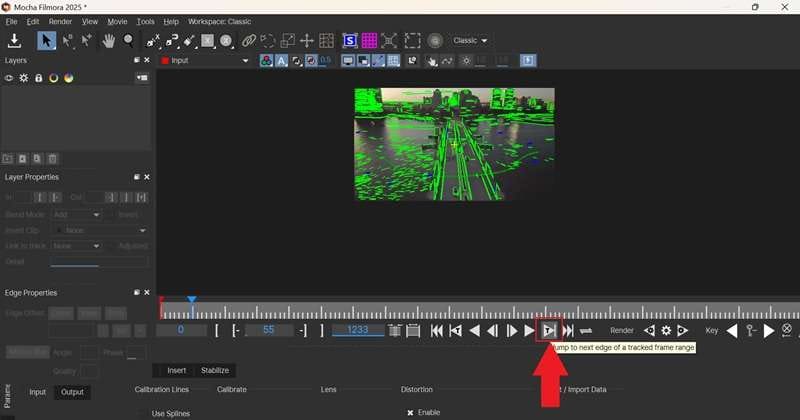Viewport: 800px width, 420px height.
Task: Select the Create Bezier-Spline layer tool
Action: click(x=172, y=40)
